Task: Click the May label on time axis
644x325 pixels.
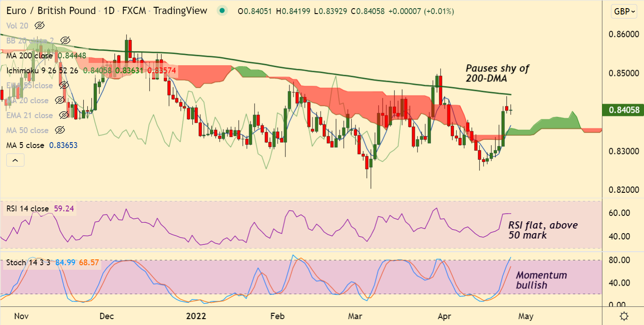Action: click(526, 315)
